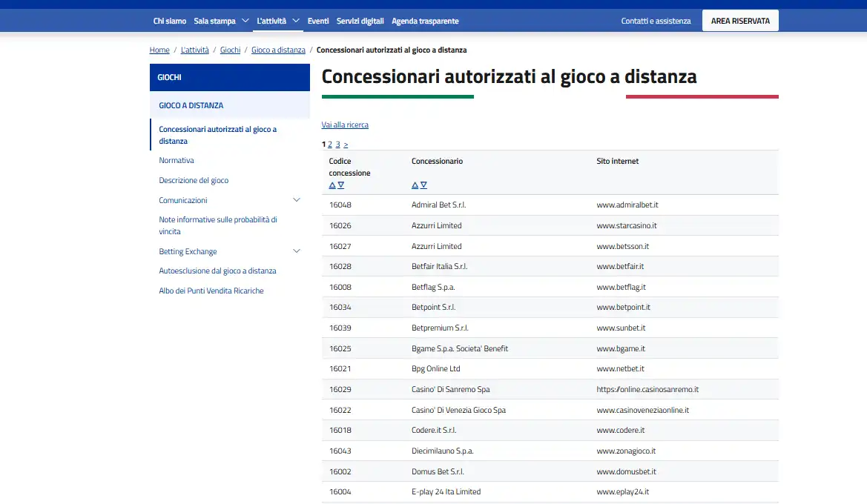
Task: Sort Codice concessione descending with the down triangle
Action: (x=340, y=185)
